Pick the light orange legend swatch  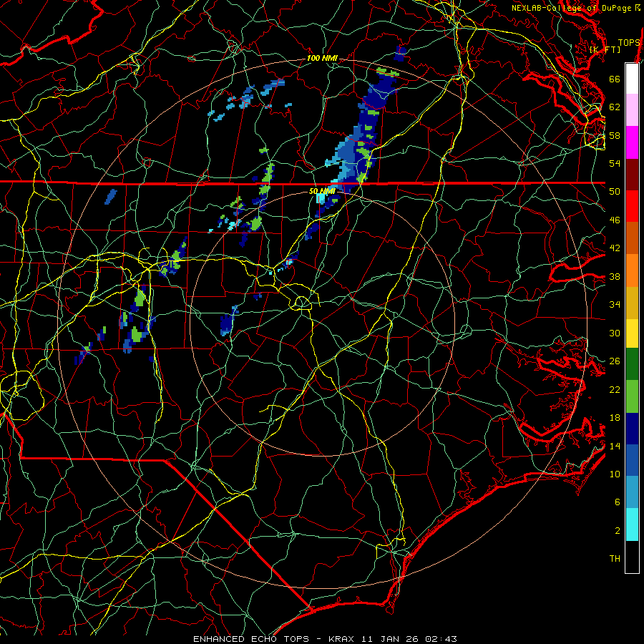pos(632,270)
